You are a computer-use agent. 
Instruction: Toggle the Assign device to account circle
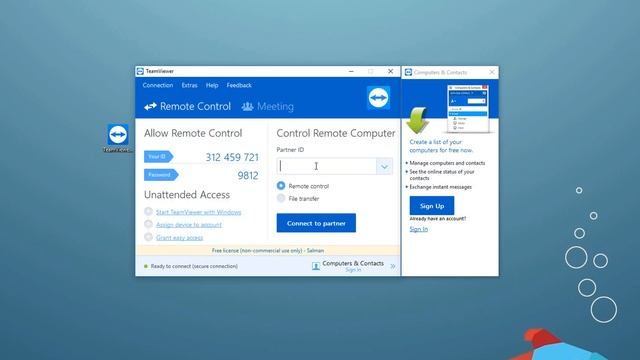click(x=148, y=224)
